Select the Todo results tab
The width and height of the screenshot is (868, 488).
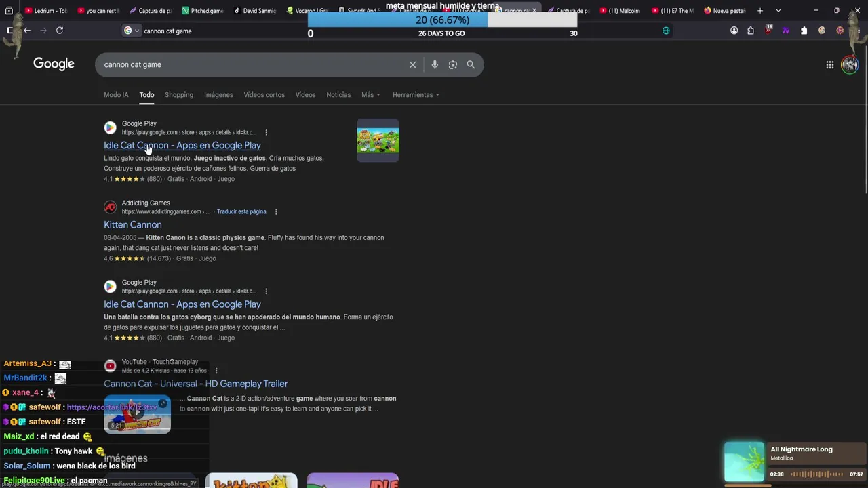(x=146, y=95)
